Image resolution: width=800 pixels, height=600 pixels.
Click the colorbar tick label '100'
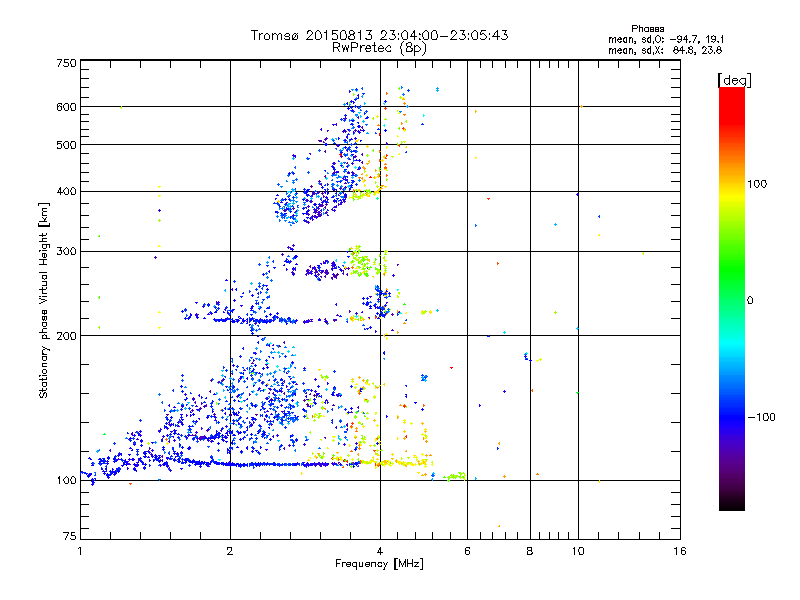(x=757, y=184)
